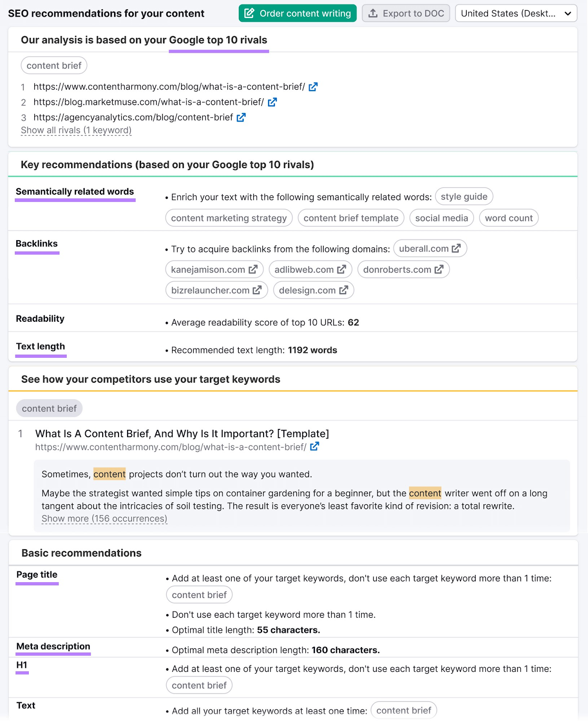The height and width of the screenshot is (721, 588).
Task: Open competitor article external link in keywords section
Action: click(x=315, y=446)
